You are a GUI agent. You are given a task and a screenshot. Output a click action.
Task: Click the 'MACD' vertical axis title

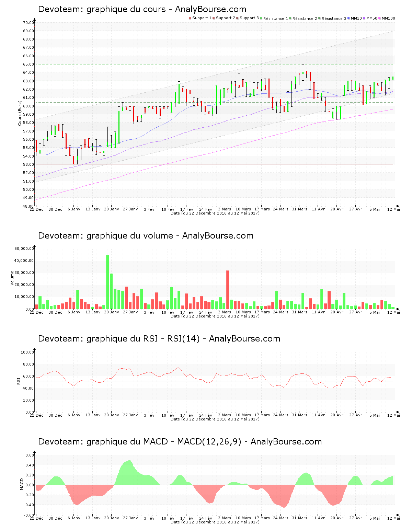[x=22, y=484]
